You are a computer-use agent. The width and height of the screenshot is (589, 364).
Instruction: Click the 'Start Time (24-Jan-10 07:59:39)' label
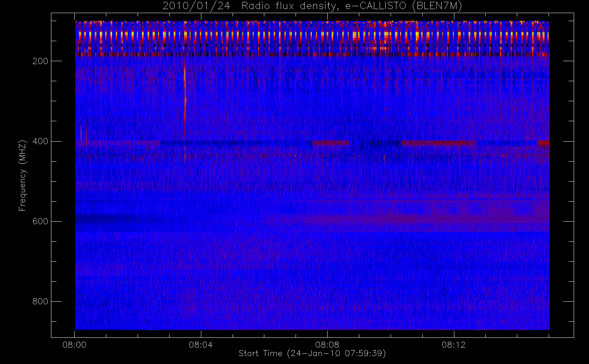tap(312, 353)
